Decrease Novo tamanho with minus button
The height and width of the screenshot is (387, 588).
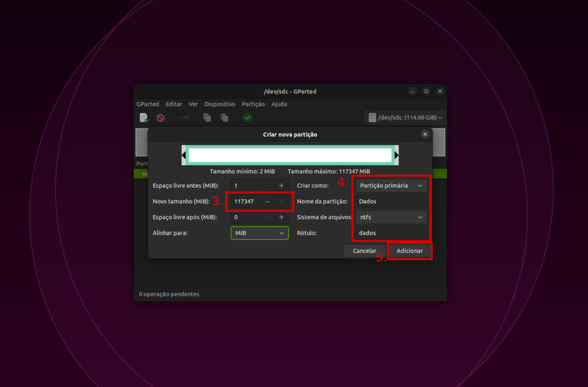pyautogui.click(x=268, y=202)
